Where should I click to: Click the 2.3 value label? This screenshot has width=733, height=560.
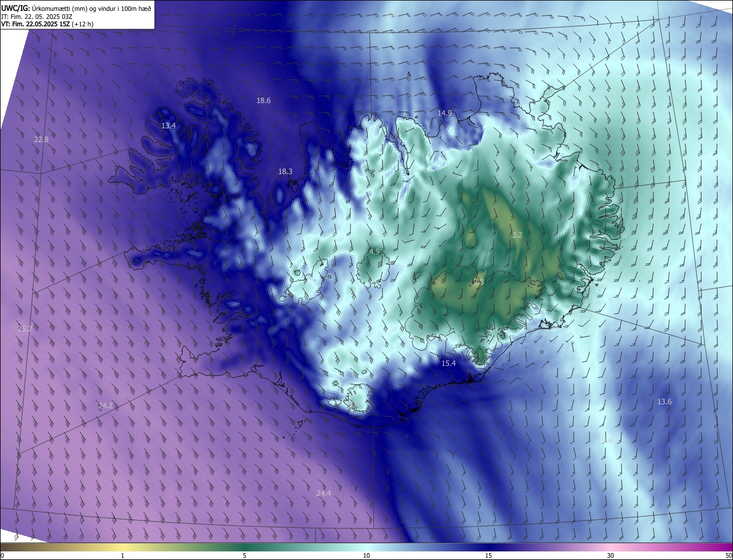(478, 282)
